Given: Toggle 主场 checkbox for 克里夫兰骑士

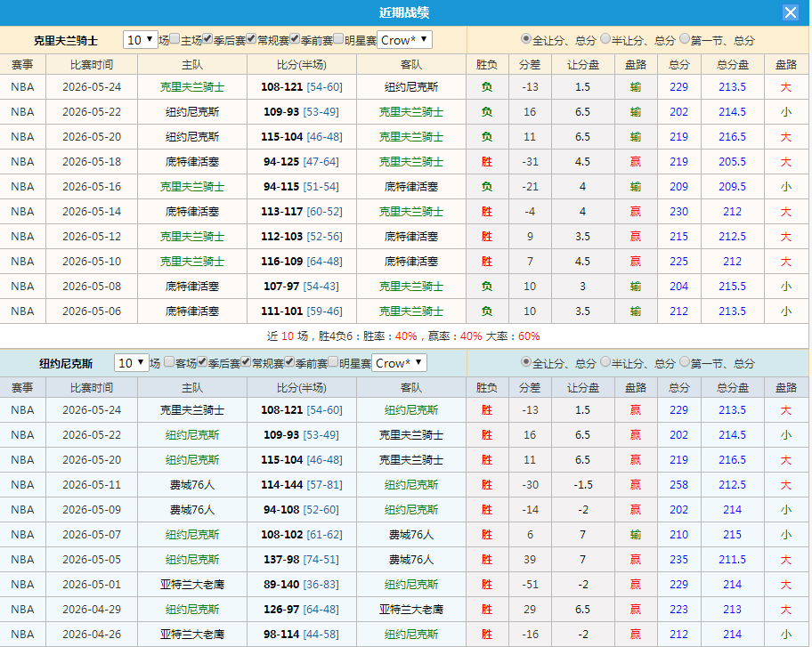Looking at the screenshot, I should 175,39.
